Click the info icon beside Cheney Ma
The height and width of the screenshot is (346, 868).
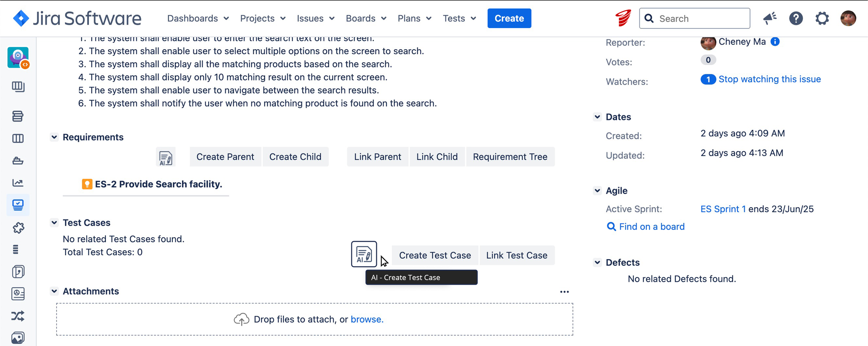tap(775, 42)
